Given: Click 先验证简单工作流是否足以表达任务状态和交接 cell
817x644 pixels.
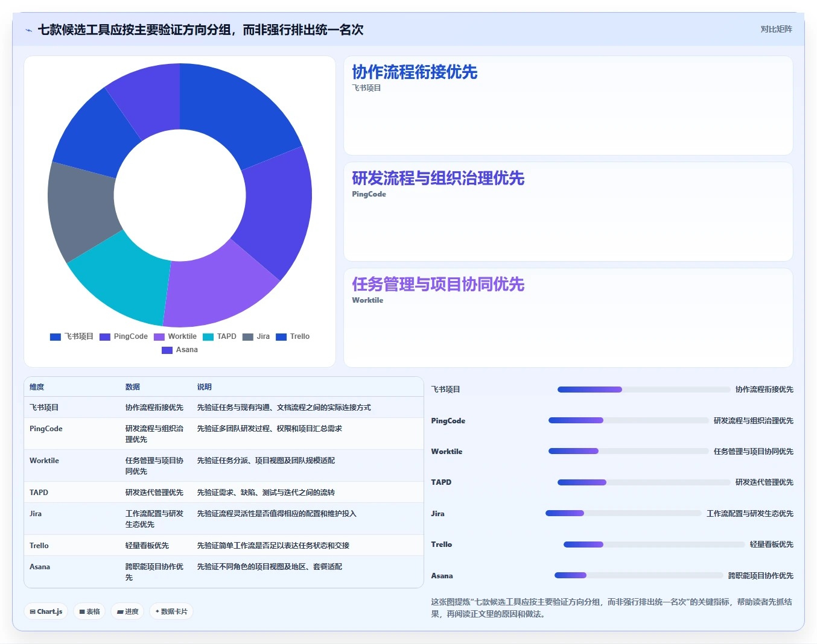Looking at the screenshot, I should point(273,546).
